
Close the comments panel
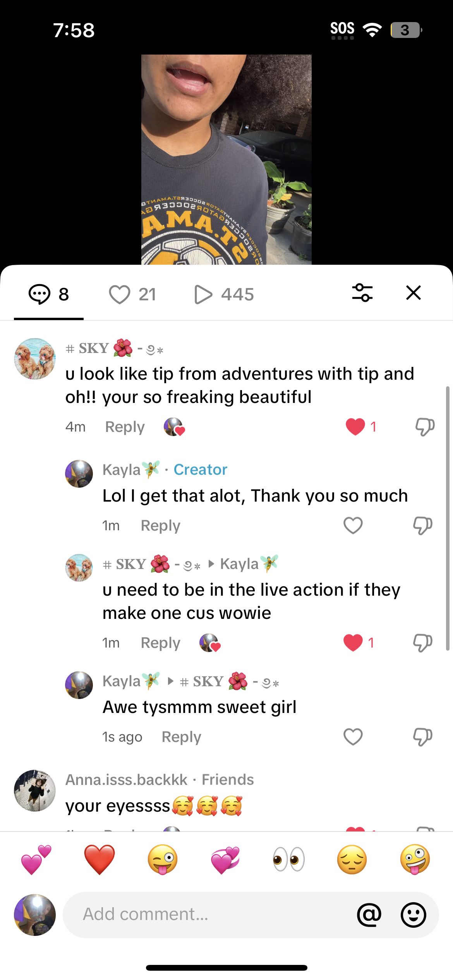coord(413,293)
